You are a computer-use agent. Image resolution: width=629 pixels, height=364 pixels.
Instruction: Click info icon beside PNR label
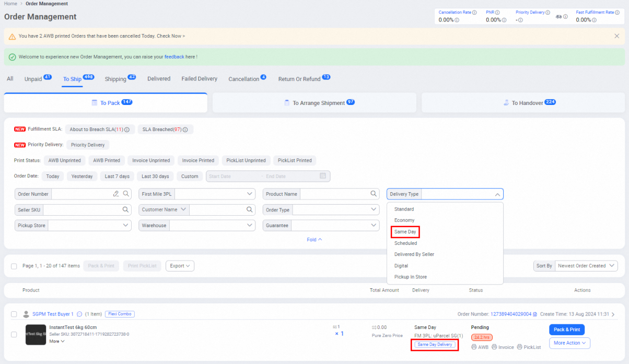pyautogui.click(x=497, y=13)
